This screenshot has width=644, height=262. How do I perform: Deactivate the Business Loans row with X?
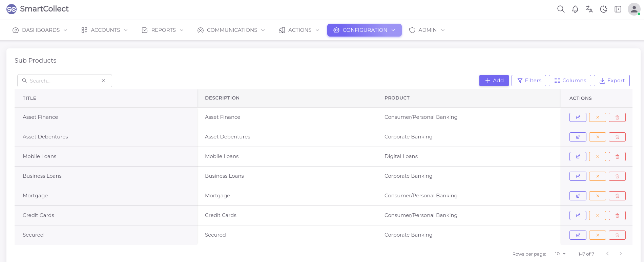(597, 176)
